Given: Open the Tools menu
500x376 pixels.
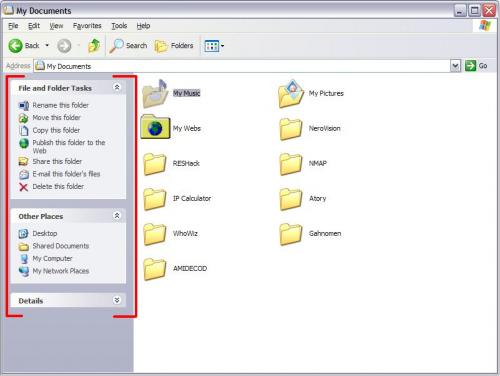Looking at the screenshot, I should 119,26.
